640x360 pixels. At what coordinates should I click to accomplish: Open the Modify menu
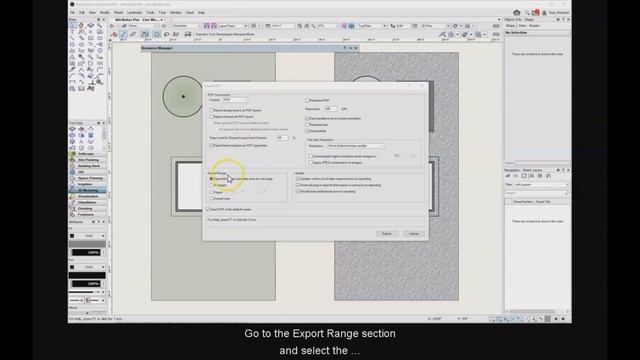tap(105, 13)
